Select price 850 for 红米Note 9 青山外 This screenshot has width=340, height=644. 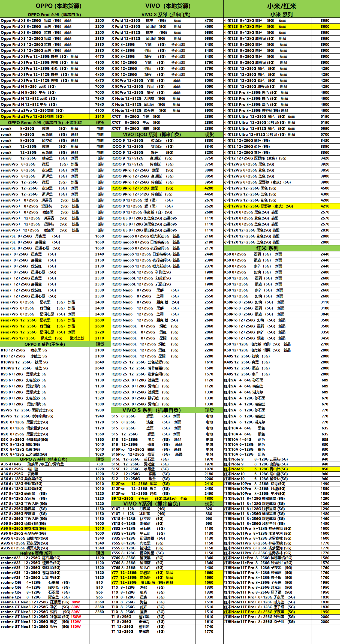tap(325, 469)
